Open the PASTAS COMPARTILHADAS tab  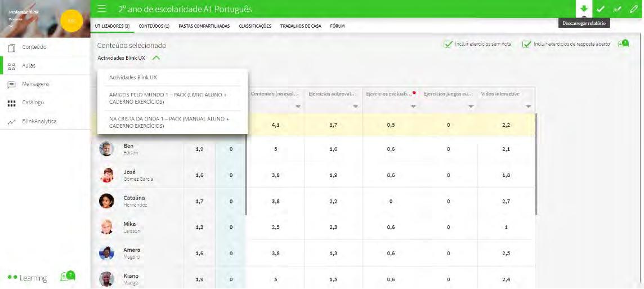pos(204,26)
